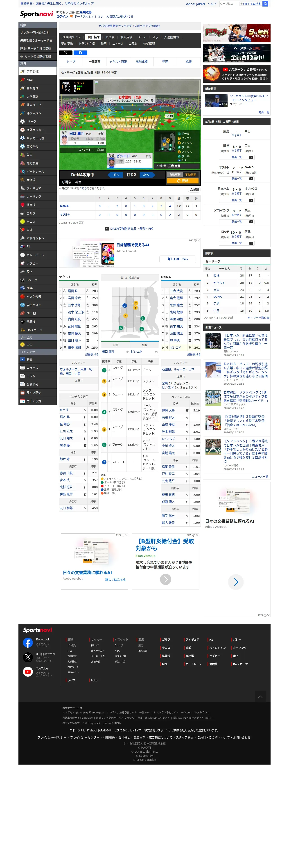Select テニス ball icon in the sidebar
This screenshot has width=289, height=868.
coord(23,222)
